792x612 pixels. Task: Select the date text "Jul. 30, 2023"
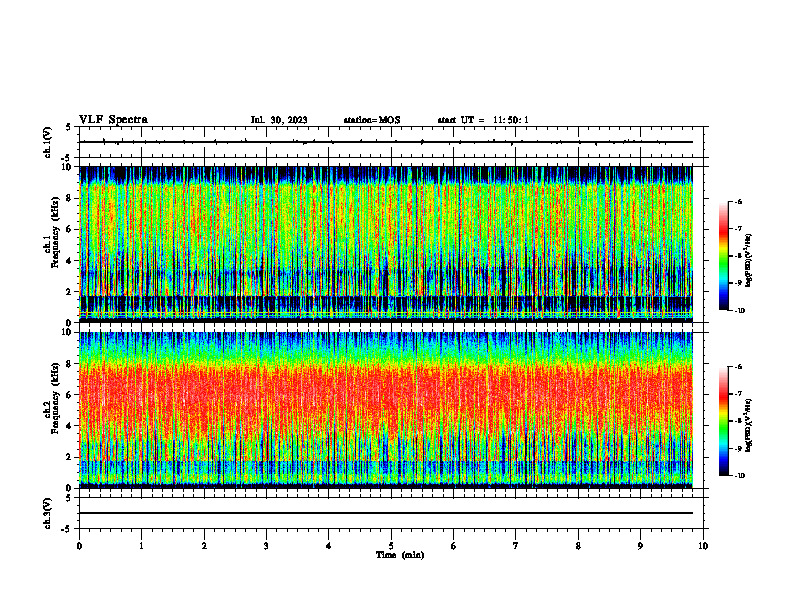279,120
